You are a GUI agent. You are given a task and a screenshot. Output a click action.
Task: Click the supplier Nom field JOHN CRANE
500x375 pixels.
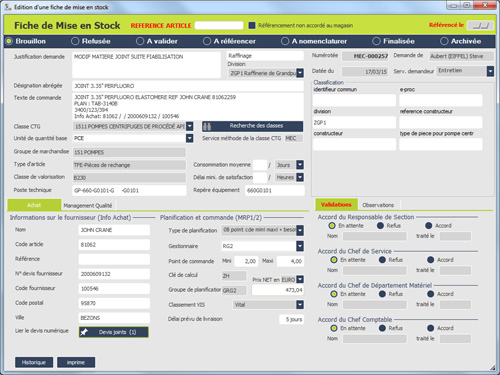point(114,230)
